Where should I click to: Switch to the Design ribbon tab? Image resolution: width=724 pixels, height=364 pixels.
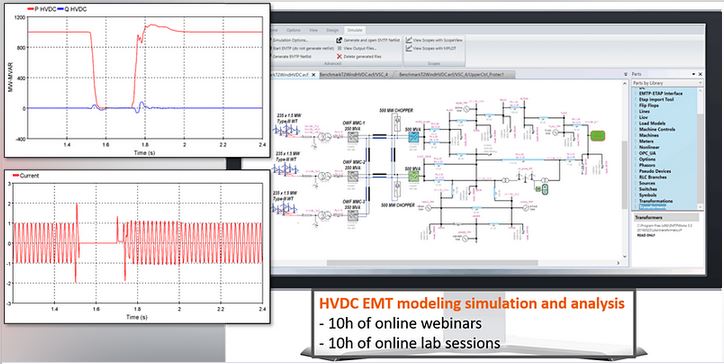point(332,30)
